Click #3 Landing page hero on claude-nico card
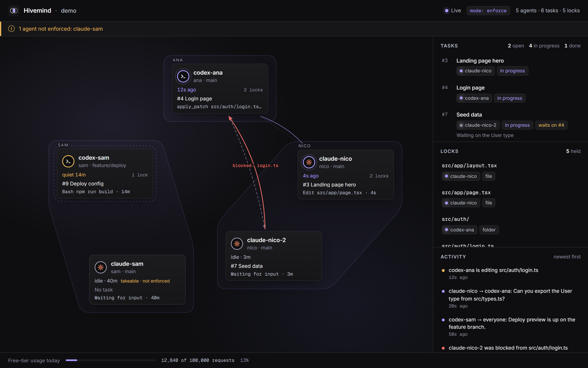588x368 pixels. [329, 185]
